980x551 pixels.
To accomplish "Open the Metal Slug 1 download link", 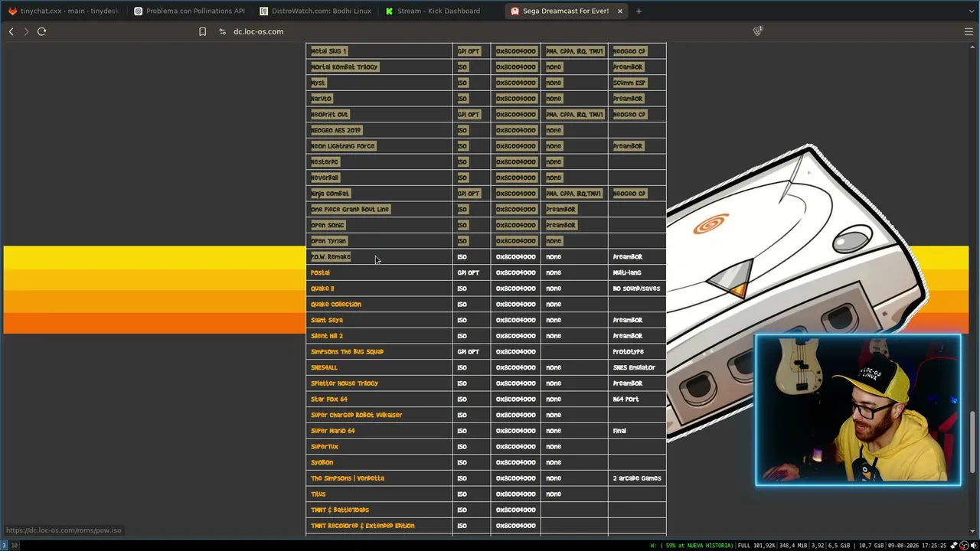I will coord(328,51).
